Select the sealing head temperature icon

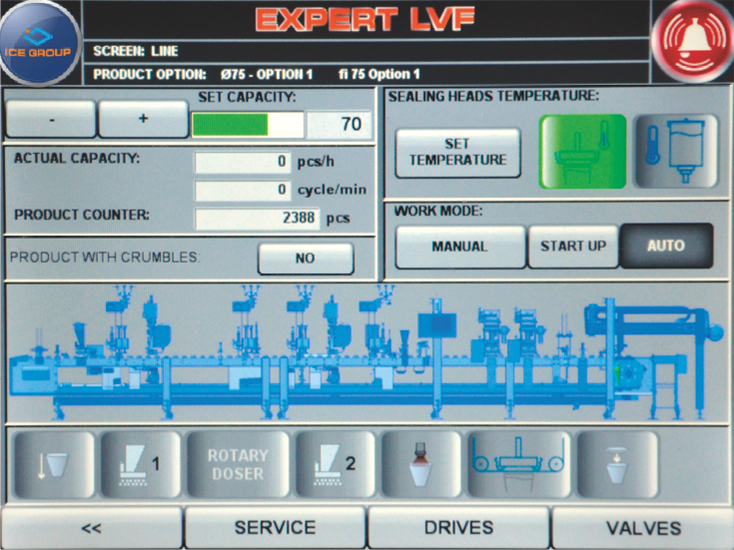point(582,152)
